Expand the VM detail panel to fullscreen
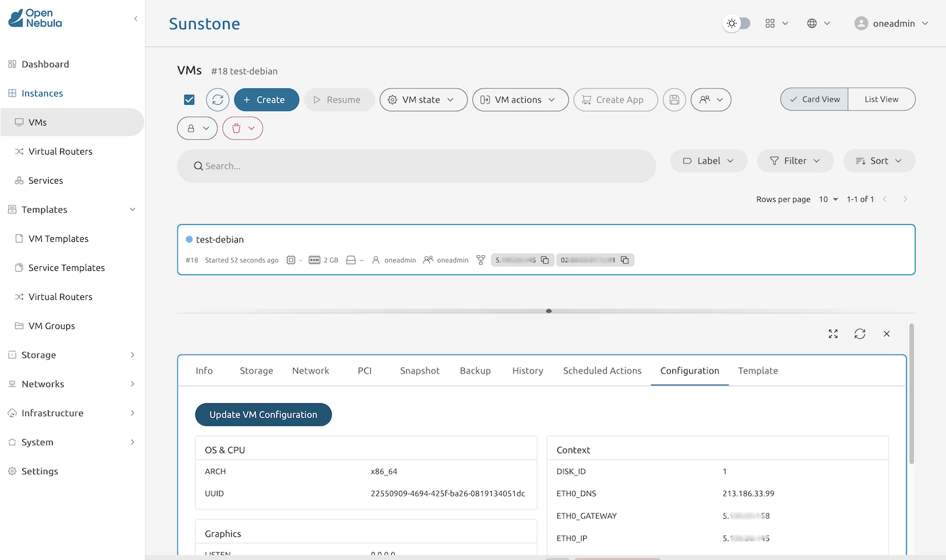Image resolution: width=946 pixels, height=560 pixels. tap(832, 334)
